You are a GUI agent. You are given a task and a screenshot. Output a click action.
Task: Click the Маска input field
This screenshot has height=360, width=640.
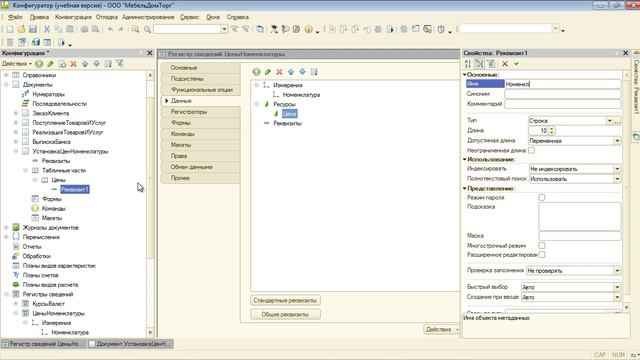(580, 236)
